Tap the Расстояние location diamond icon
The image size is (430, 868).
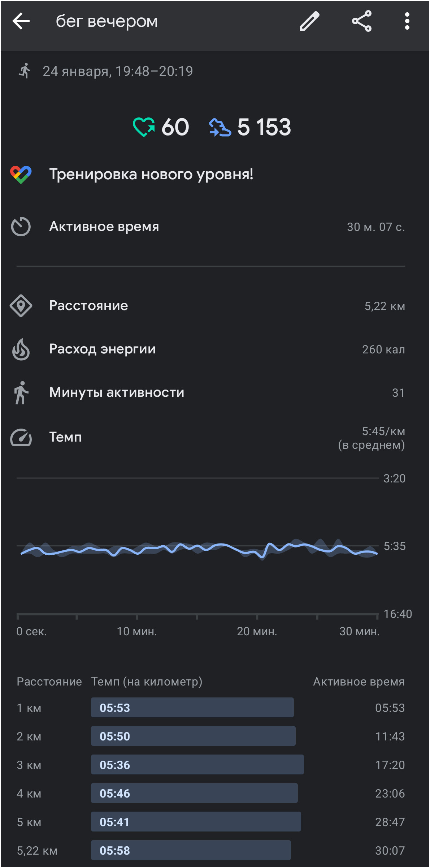click(x=21, y=306)
